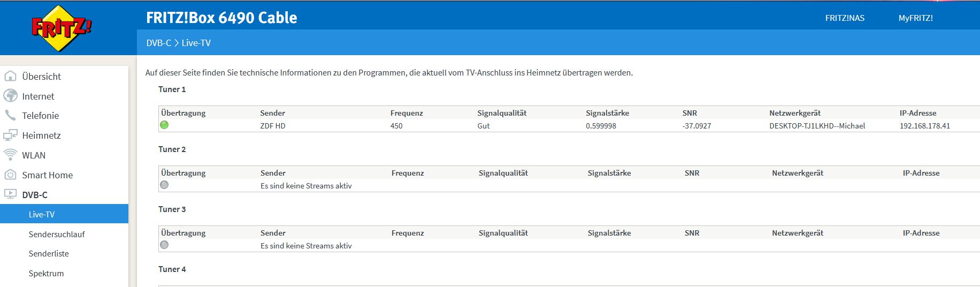The height and width of the screenshot is (287, 980).
Task: Open the Sendersuchlauf submenu page
Action: pyautogui.click(x=57, y=234)
